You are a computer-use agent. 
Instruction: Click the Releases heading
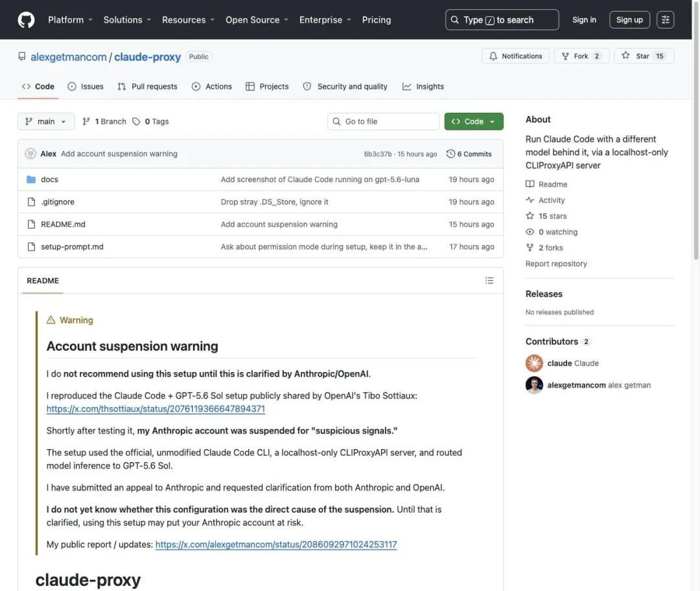pos(544,294)
